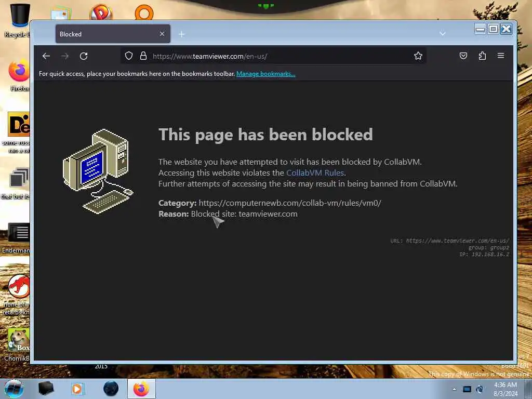Click the Category rules URL text
The image size is (532, 399).
coord(290,203)
